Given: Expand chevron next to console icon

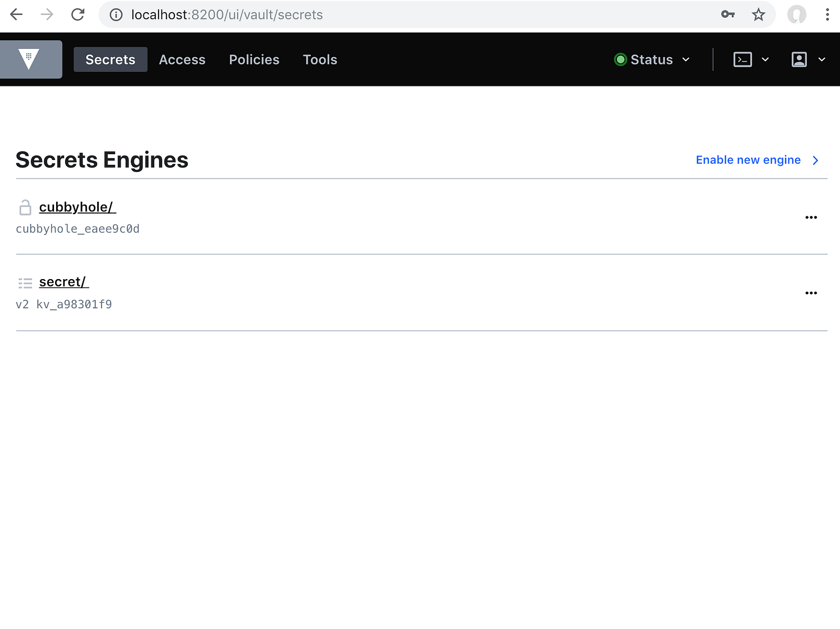Looking at the screenshot, I should point(765,60).
